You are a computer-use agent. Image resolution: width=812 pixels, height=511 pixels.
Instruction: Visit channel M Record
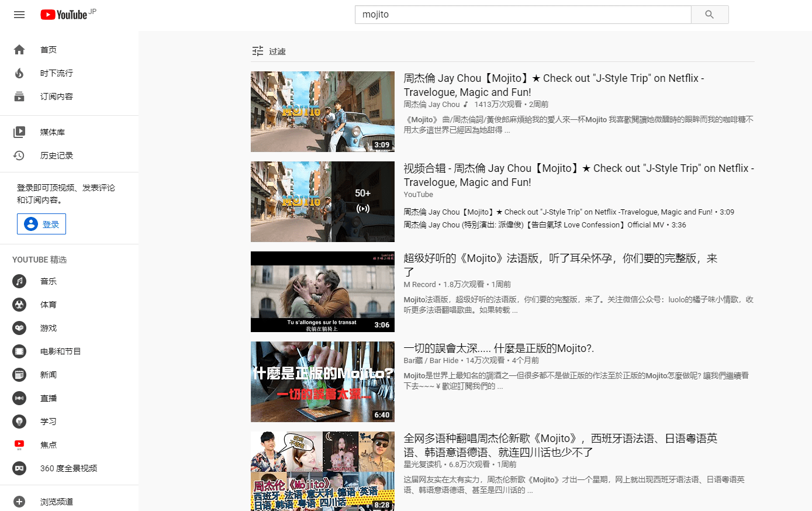click(420, 285)
